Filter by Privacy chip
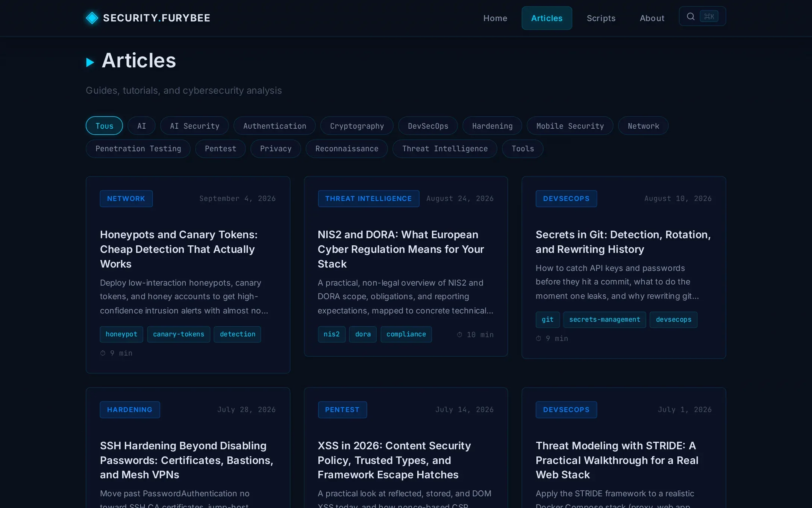 click(276, 149)
